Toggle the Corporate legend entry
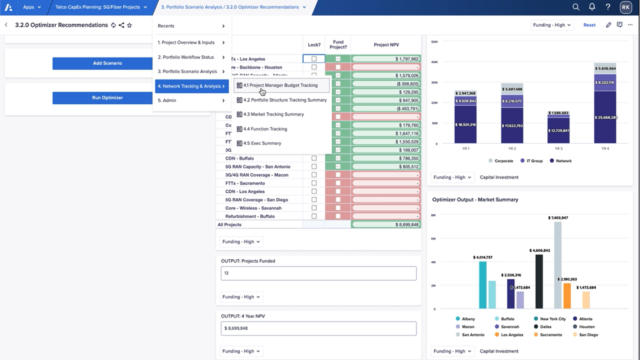 [501, 161]
